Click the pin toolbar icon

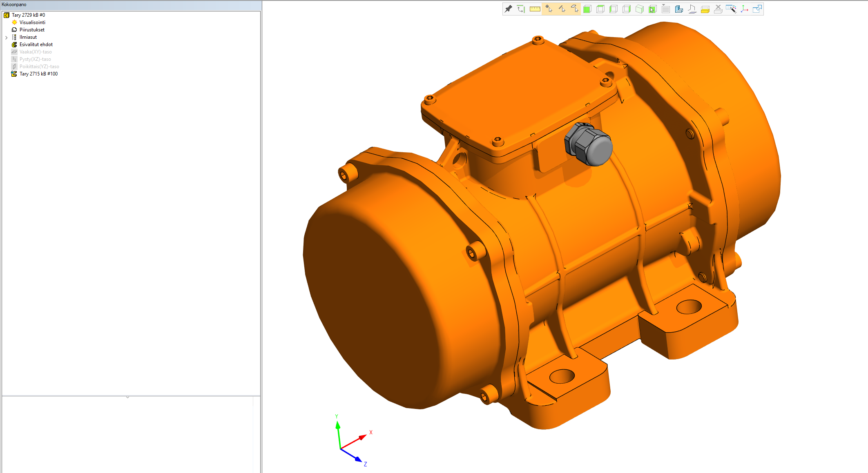click(508, 9)
